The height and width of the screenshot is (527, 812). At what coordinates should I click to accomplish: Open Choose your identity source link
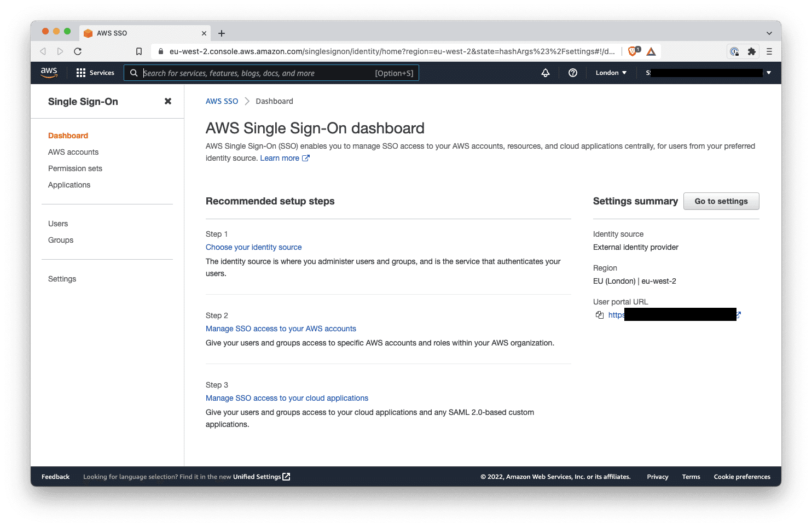click(x=253, y=247)
